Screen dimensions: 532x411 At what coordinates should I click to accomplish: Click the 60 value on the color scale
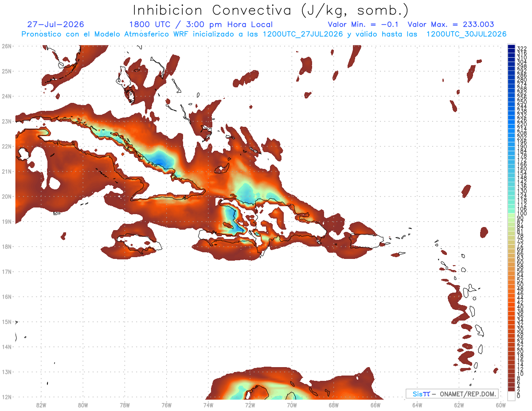520,262
